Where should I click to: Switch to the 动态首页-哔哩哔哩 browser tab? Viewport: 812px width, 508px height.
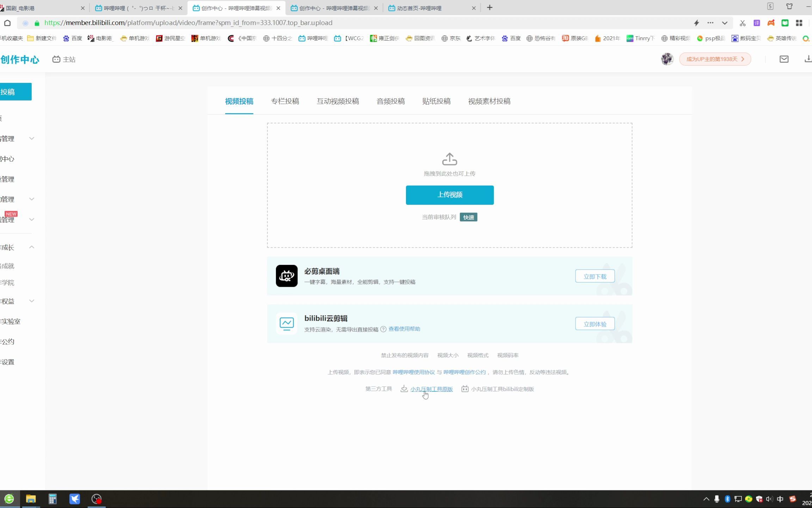point(432,8)
